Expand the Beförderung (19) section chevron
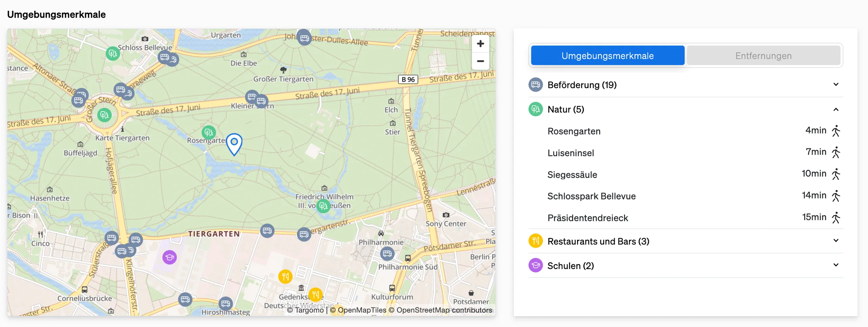Viewport: 868px width, 327px height. (836, 84)
